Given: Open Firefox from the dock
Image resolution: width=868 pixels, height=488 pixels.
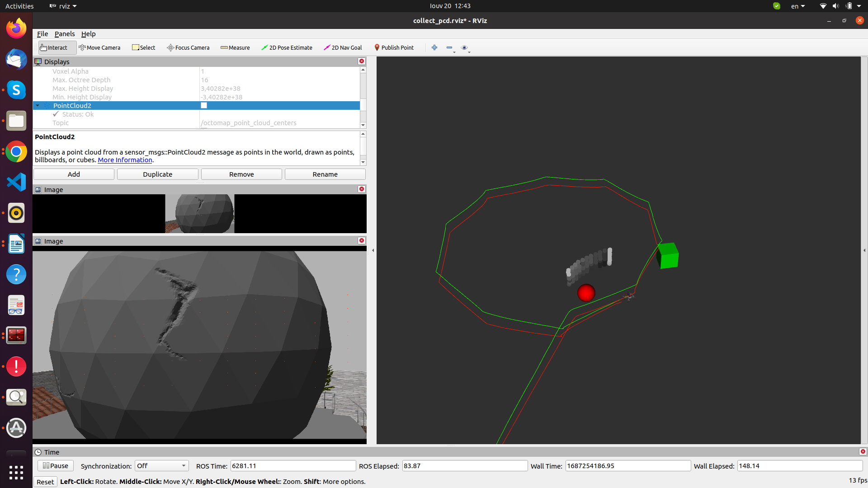Looking at the screenshot, I should click(16, 28).
